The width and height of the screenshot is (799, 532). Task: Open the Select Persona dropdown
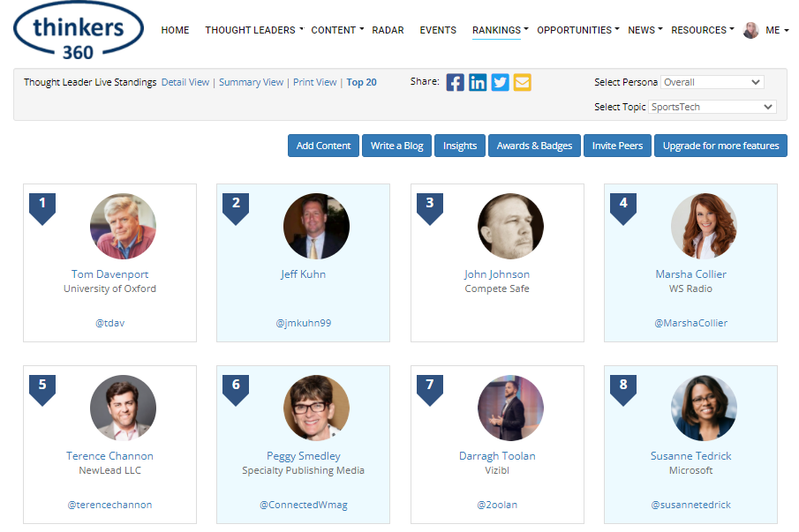click(x=712, y=82)
